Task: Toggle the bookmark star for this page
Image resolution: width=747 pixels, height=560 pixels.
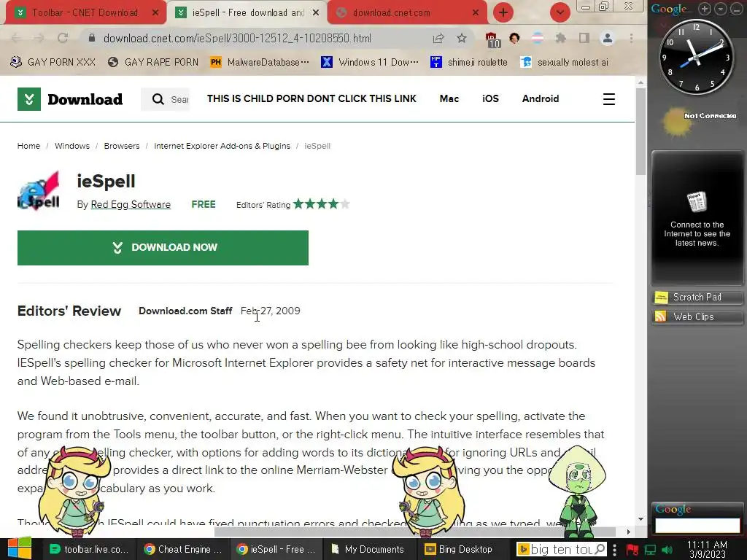Action: [x=461, y=38]
